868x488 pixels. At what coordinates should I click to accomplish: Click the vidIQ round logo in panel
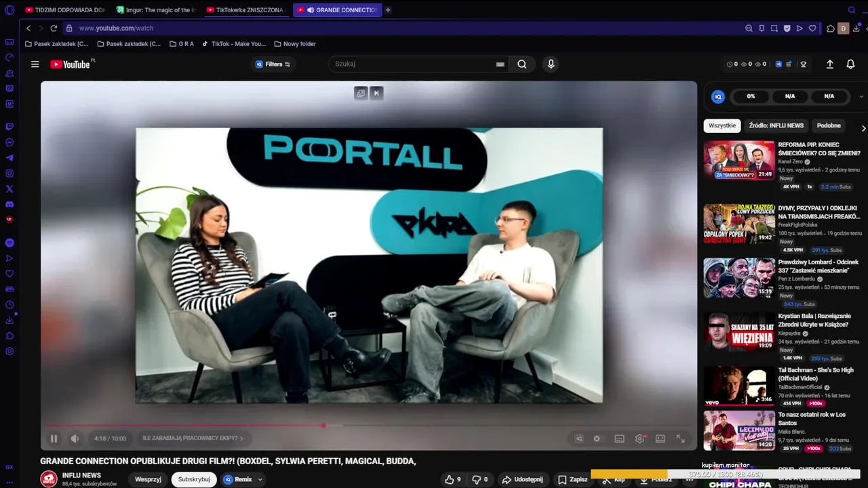(718, 96)
